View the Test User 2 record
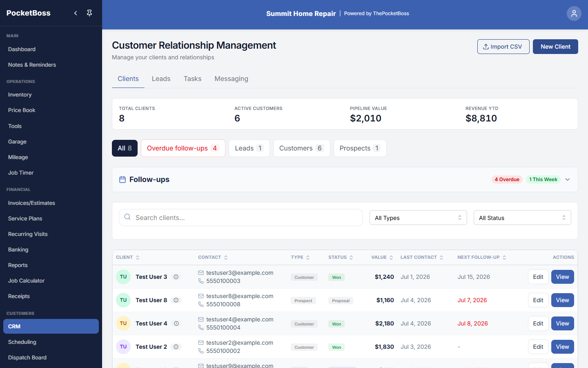Image resolution: width=588 pixels, height=368 pixels. tap(563, 347)
